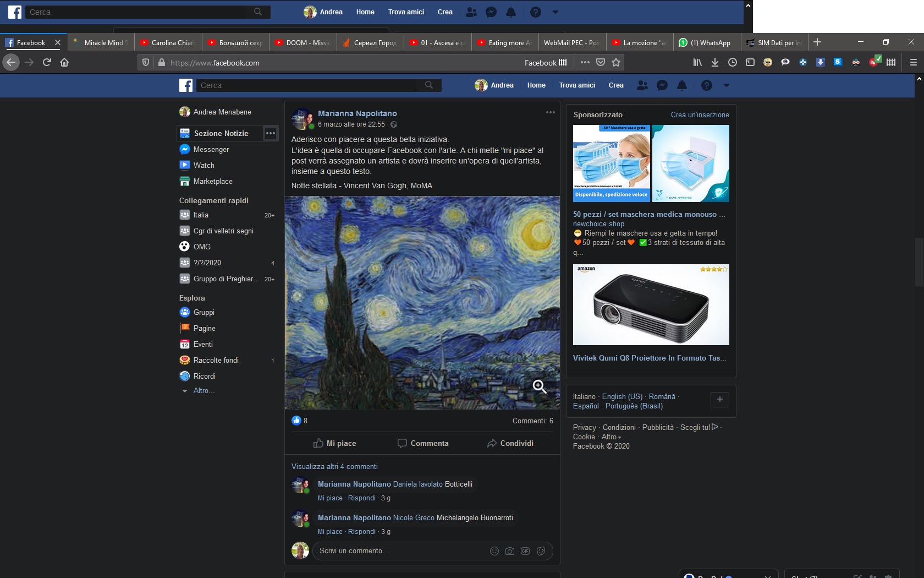
Task: Reload the current Facebook page
Action: 47,62
